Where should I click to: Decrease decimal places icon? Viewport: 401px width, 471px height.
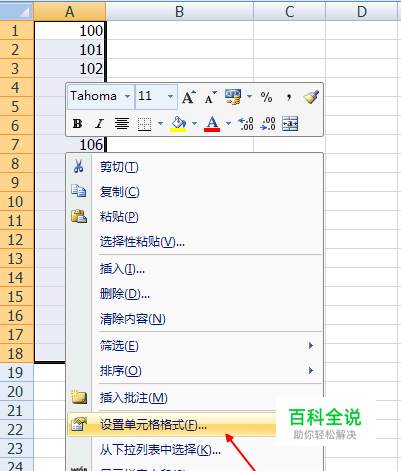point(268,124)
